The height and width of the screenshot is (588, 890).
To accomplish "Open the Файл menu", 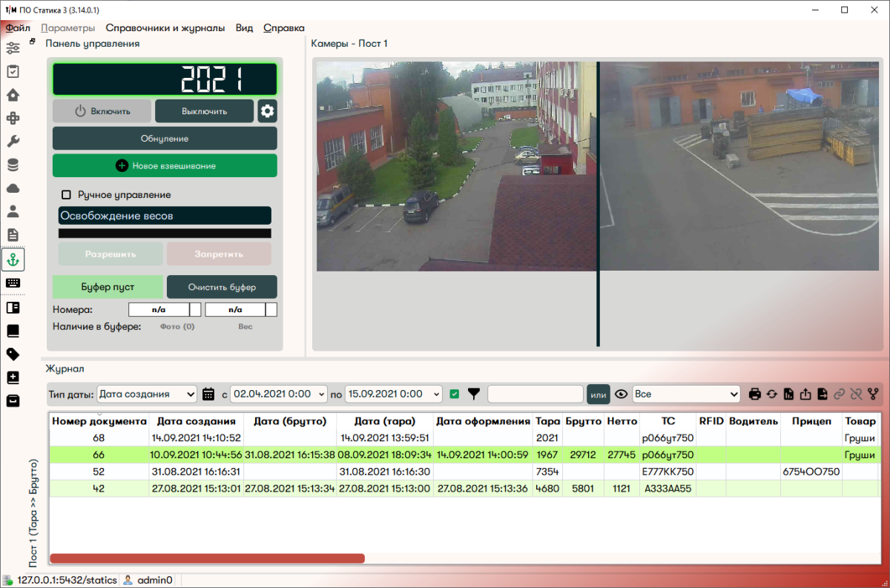I will point(18,27).
